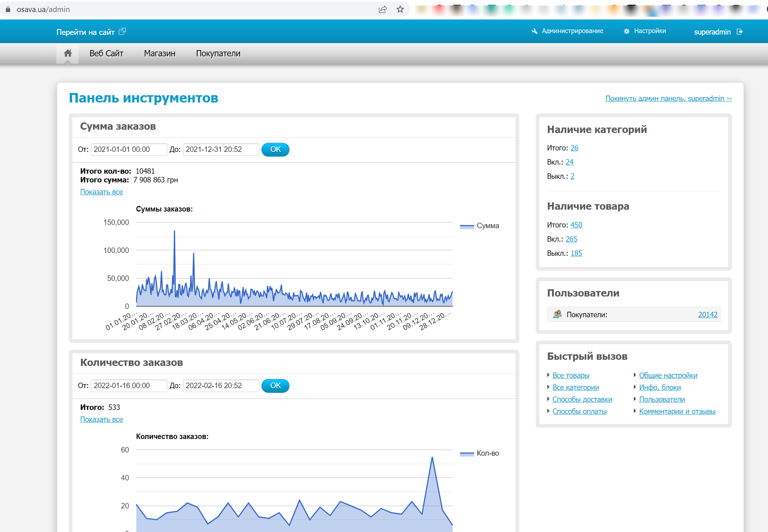Click the wrench Администрирование icon
The height and width of the screenshot is (532, 768).
tap(534, 31)
